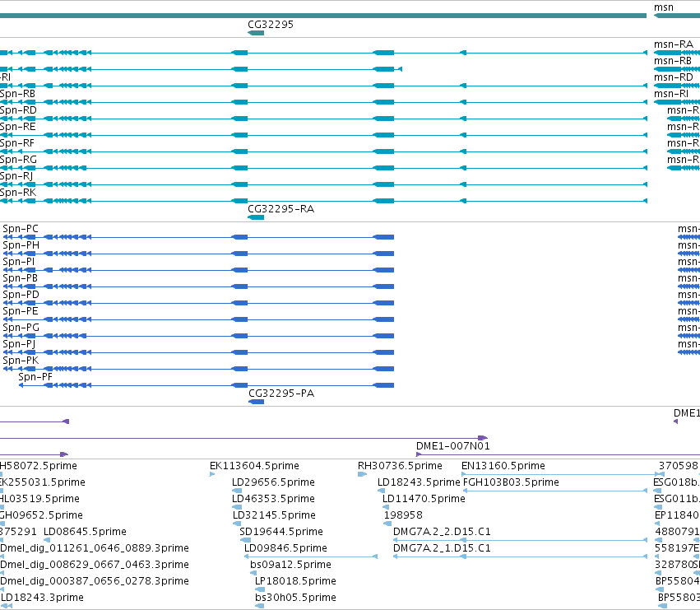The image size is (700, 610).
Task: Open the CG32295-PA coding label
Action: point(281,393)
